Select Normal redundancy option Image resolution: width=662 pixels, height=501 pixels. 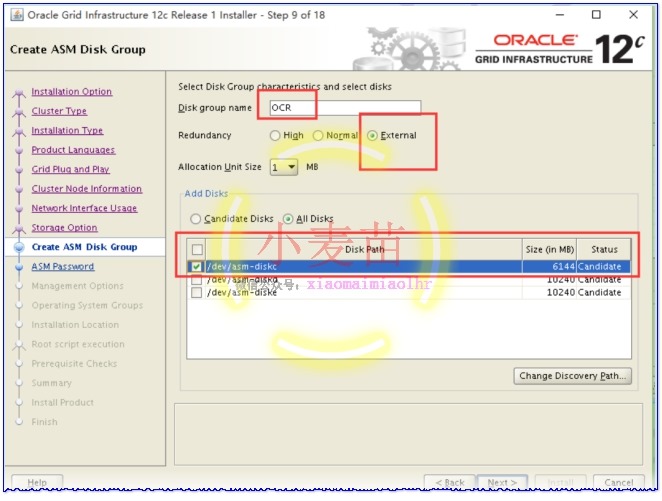pyautogui.click(x=318, y=135)
